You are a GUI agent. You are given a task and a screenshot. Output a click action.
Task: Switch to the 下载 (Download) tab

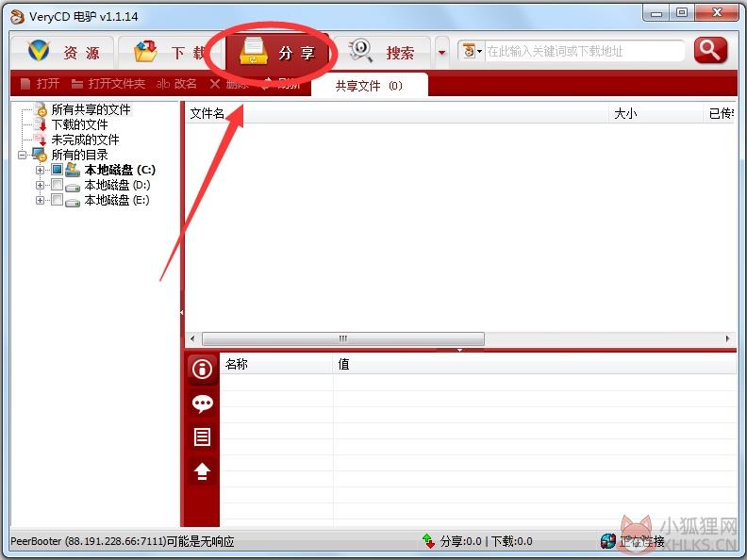click(169, 52)
